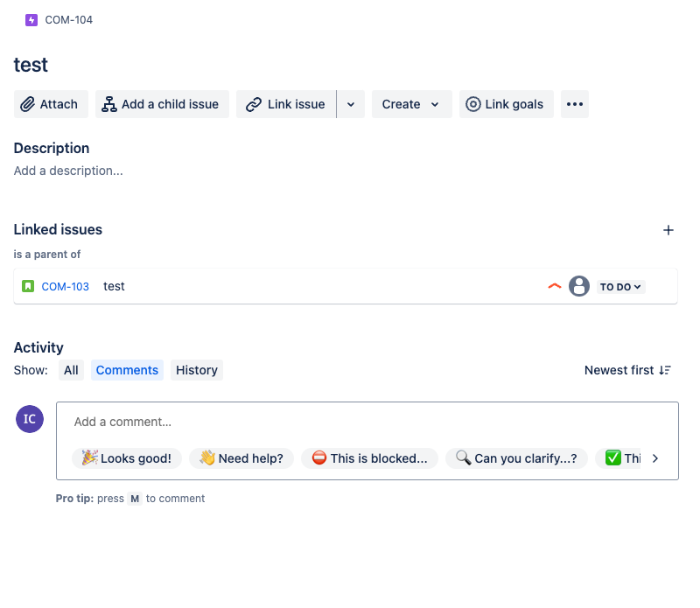Open the Link goals target button
Screen dimensions: 700x608
[x=507, y=104]
